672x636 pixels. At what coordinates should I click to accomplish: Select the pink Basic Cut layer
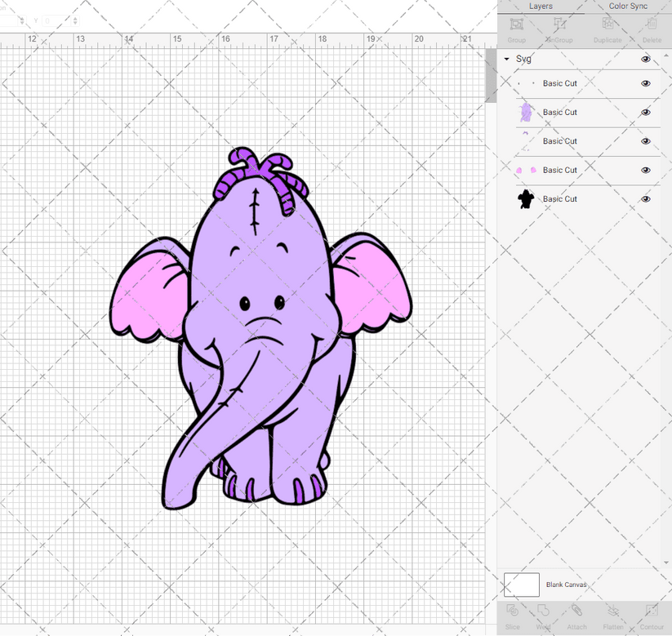pos(560,170)
